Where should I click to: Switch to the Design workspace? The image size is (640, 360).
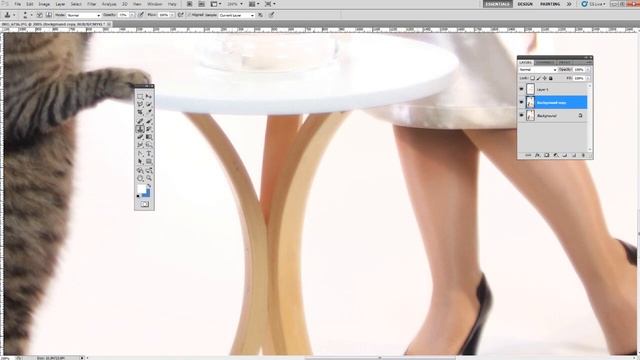coord(525,4)
